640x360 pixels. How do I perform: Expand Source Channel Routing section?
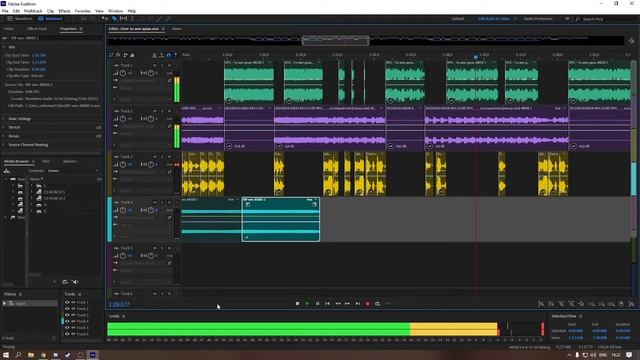click(x=4, y=145)
